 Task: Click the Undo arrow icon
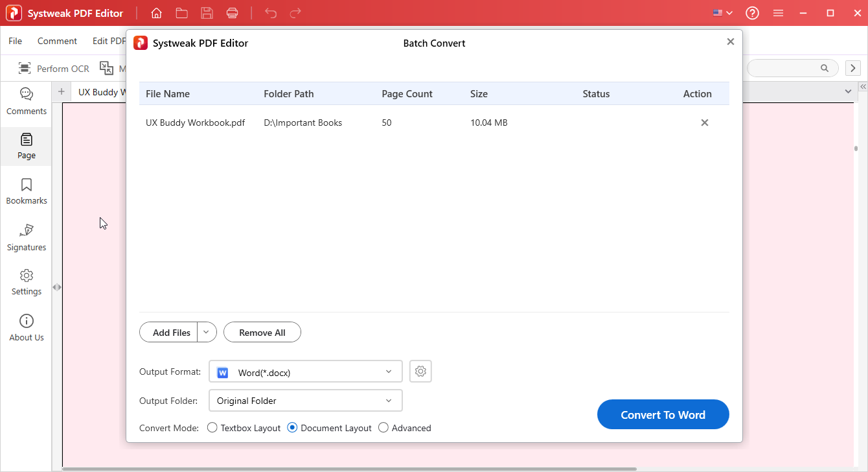pyautogui.click(x=270, y=12)
